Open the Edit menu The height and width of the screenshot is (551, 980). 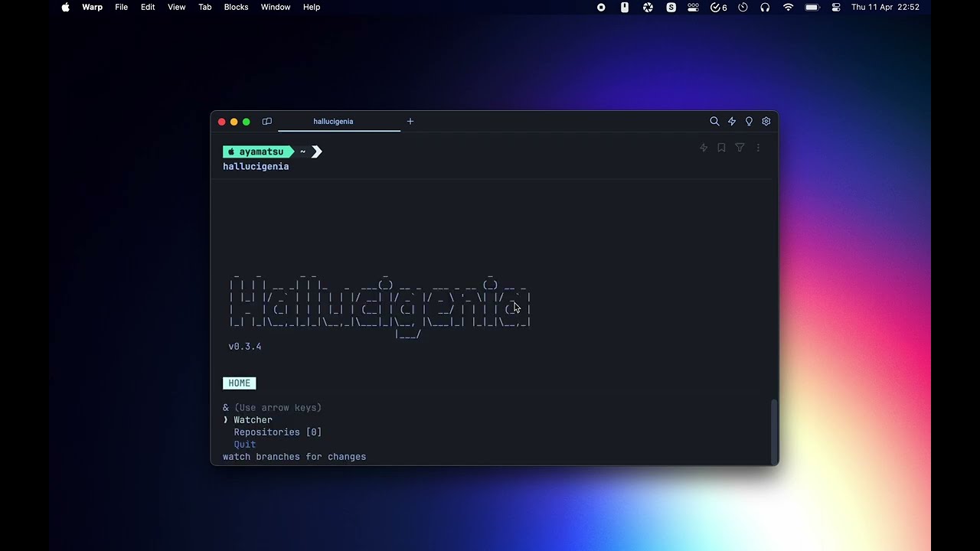click(x=148, y=7)
